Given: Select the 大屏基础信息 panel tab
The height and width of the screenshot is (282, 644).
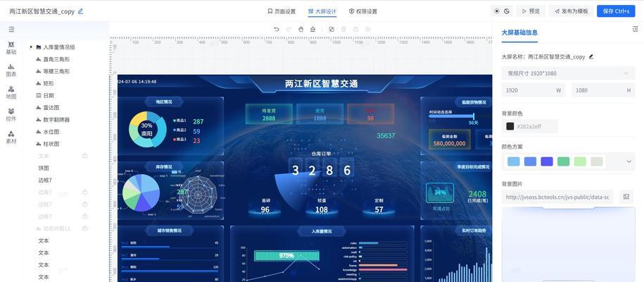Looking at the screenshot, I should click(x=519, y=32).
